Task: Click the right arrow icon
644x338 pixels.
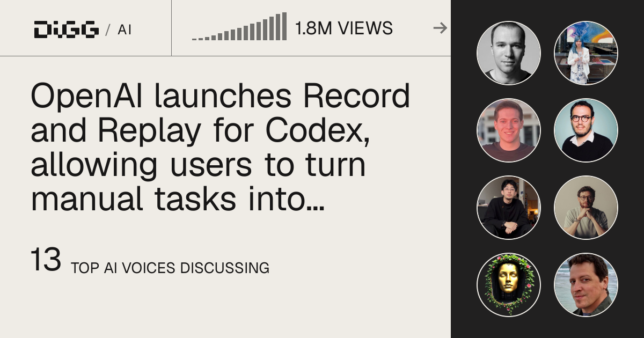Action: (x=440, y=28)
